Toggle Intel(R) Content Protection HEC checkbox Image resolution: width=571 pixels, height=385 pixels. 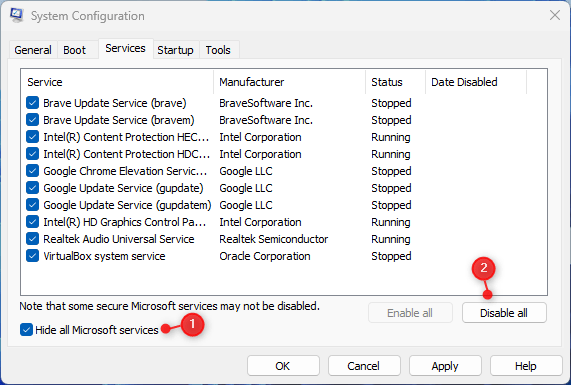tap(32, 137)
